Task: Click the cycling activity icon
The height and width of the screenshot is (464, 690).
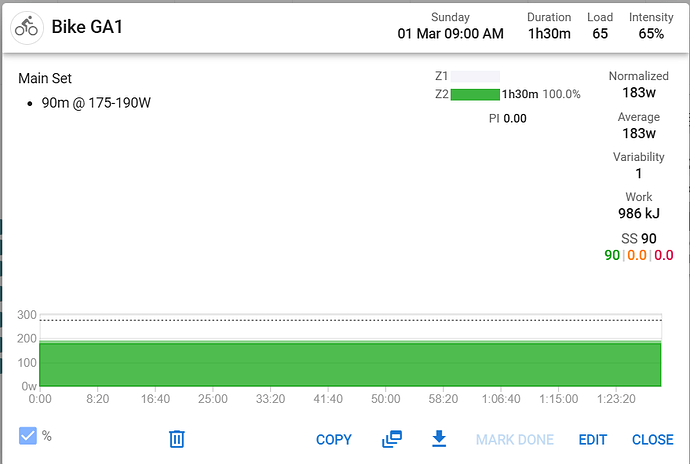Action: tap(27, 26)
